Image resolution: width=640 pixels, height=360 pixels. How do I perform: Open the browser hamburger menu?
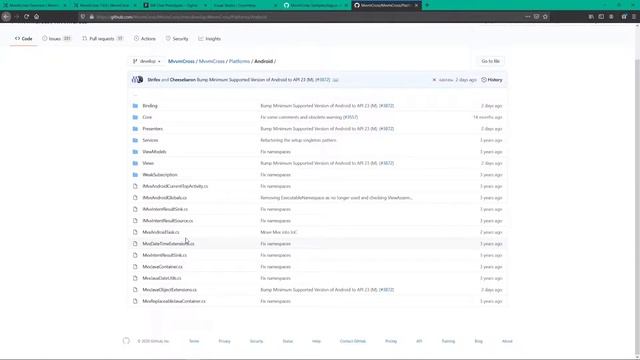pos(634,17)
